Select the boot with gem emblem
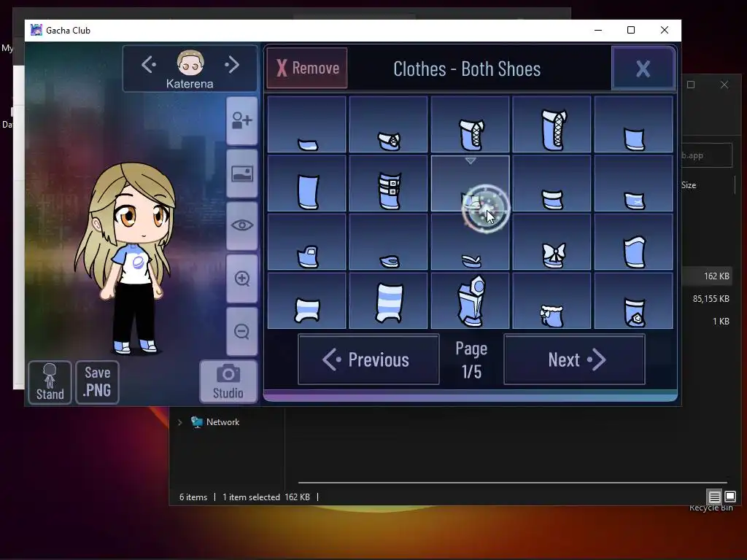This screenshot has height=560, width=747. coord(634,300)
